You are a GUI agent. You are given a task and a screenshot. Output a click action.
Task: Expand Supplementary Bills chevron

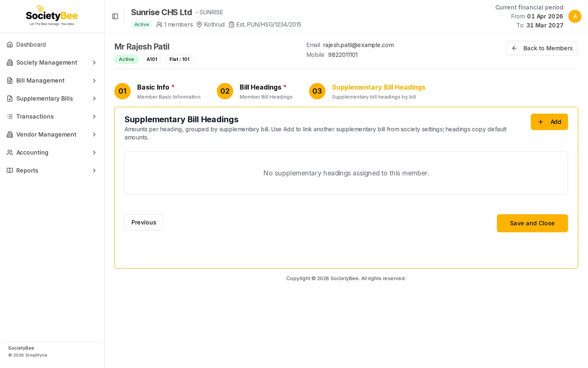pyautogui.click(x=94, y=99)
